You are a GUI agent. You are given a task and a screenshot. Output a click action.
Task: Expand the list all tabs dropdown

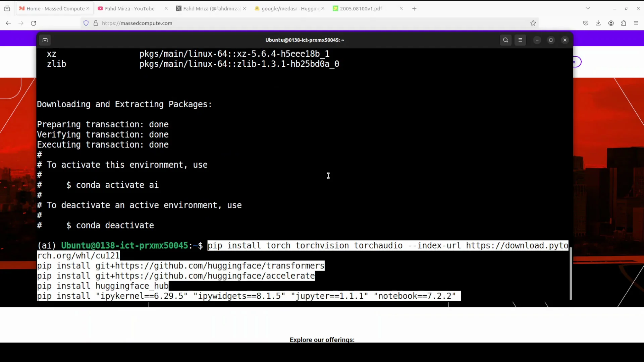(588, 8)
